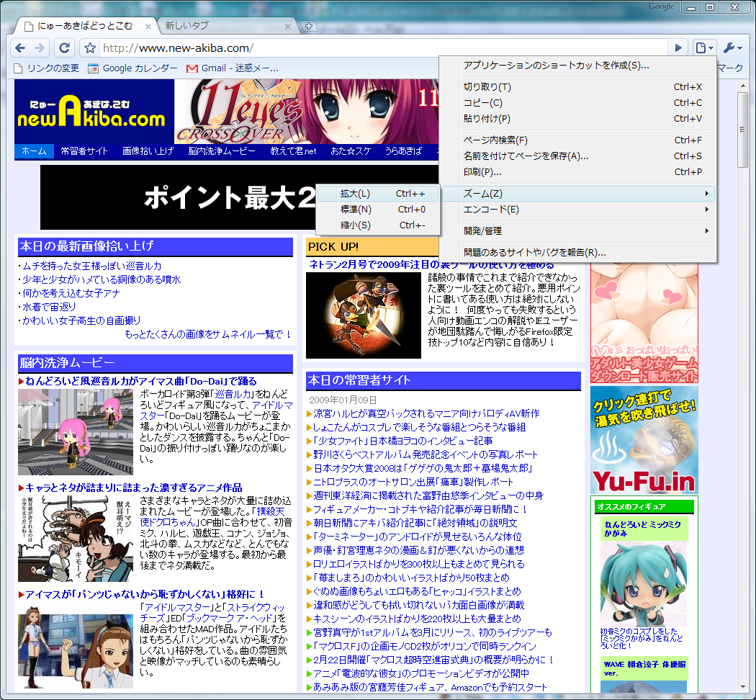Open the ネトラン2月号 PICK UP headline

431,265
